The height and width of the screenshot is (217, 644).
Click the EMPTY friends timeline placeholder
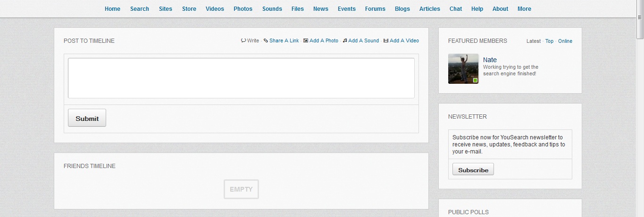pos(241,189)
